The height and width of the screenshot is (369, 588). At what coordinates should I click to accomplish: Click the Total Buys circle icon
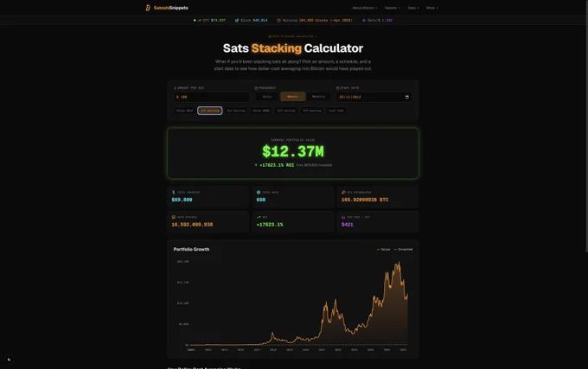pos(259,192)
